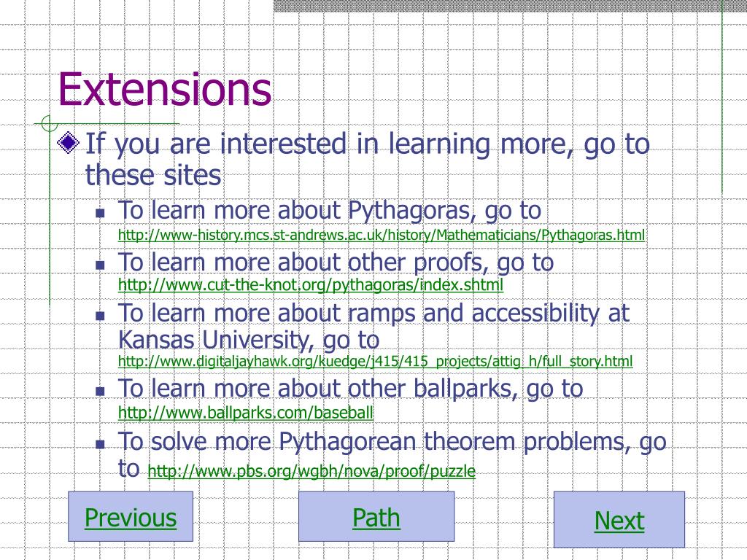Open the st-andrews Pythagoras history link
The height and width of the screenshot is (560, 747).
[381, 235]
